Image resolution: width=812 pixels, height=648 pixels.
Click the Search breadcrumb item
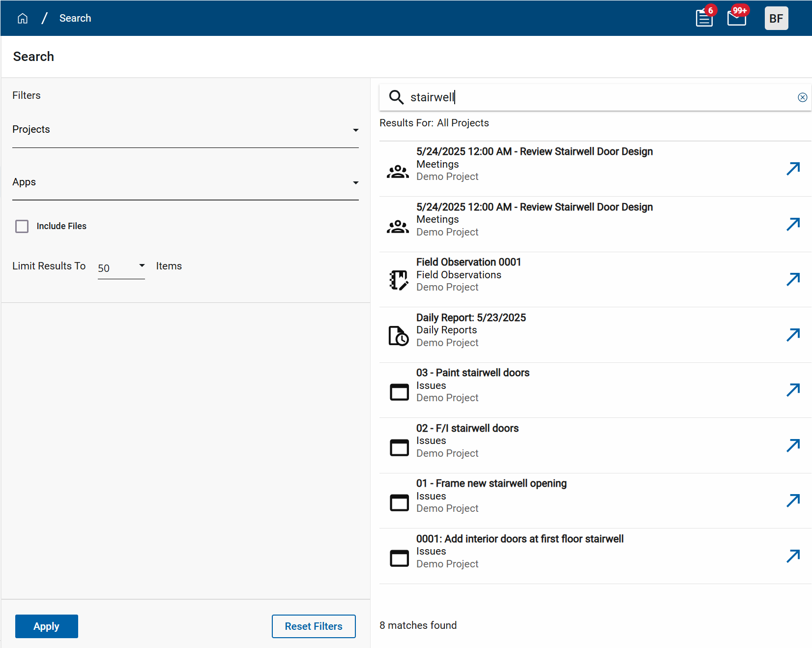tap(75, 18)
